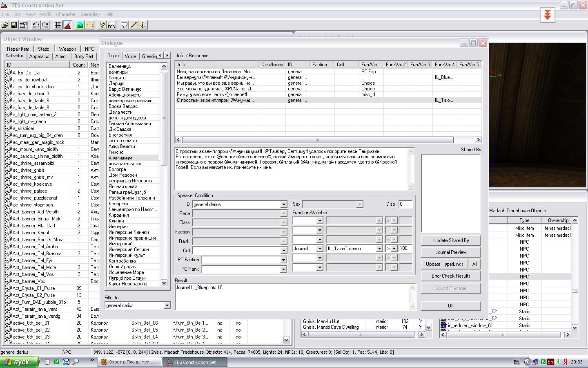This screenshot has width=588, height=368.
Task: Click the Open/Load data files icon
Action: coord(5,25)
